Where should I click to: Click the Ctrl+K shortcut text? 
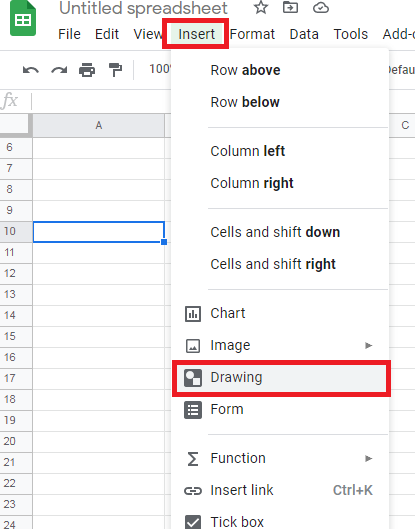(353, 491)
